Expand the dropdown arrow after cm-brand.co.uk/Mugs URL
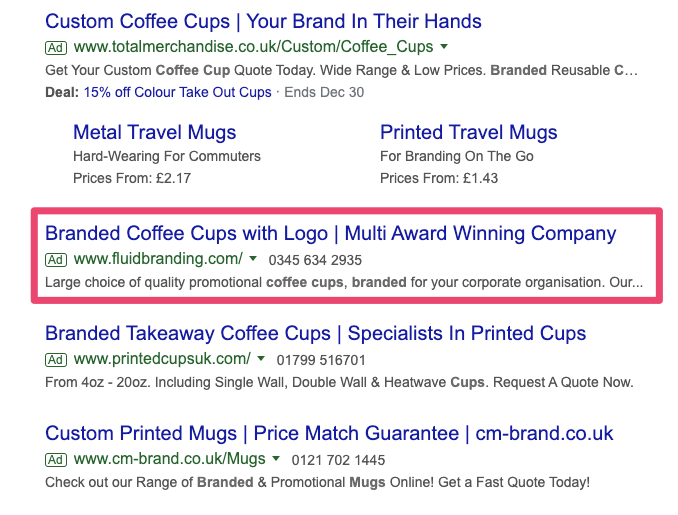 [276, 460]
